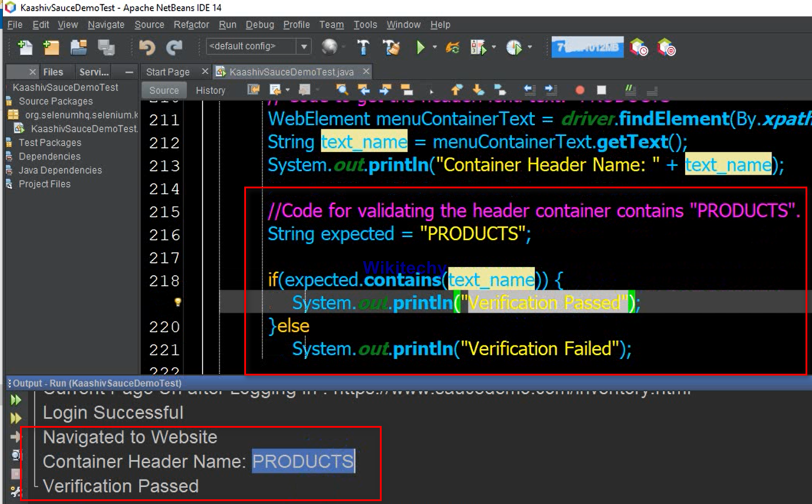Run the project with green play icon
812x504 pixels.
pos(420,47)
